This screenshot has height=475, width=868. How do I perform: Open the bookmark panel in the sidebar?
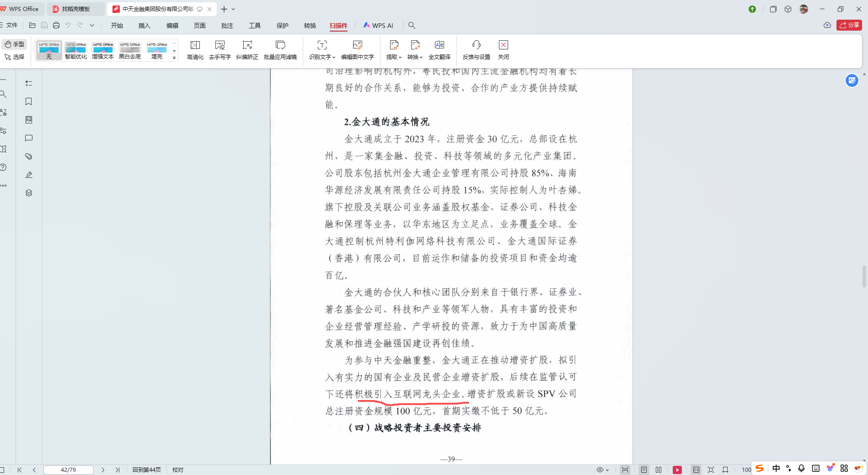(x=29, y=101)
